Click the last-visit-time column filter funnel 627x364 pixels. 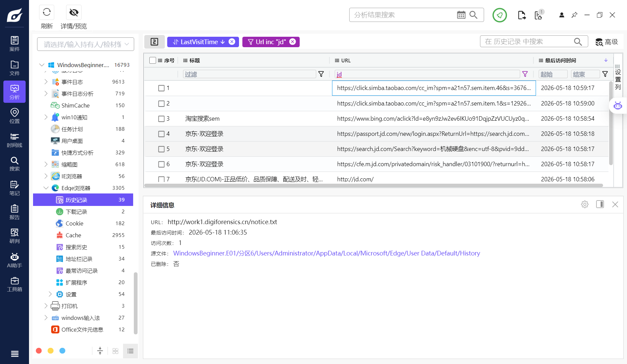pos(605,74)
